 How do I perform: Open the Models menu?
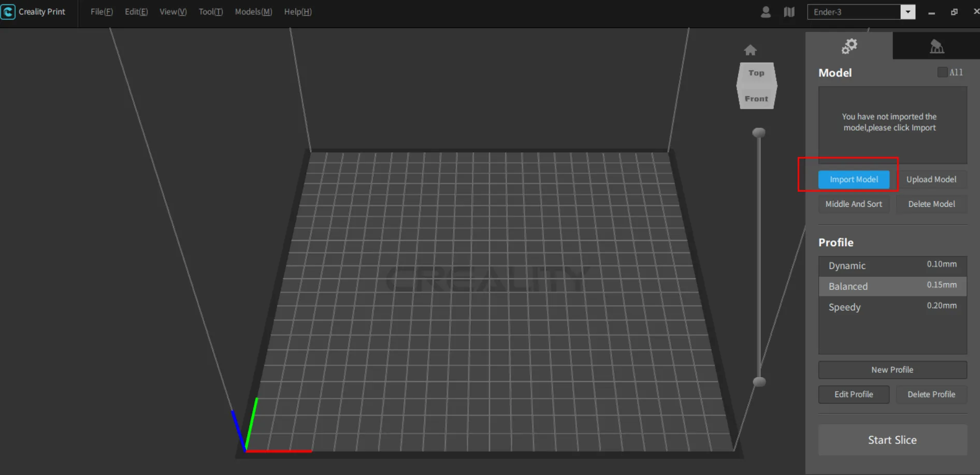pyautogui.click(x=253, y=12)
